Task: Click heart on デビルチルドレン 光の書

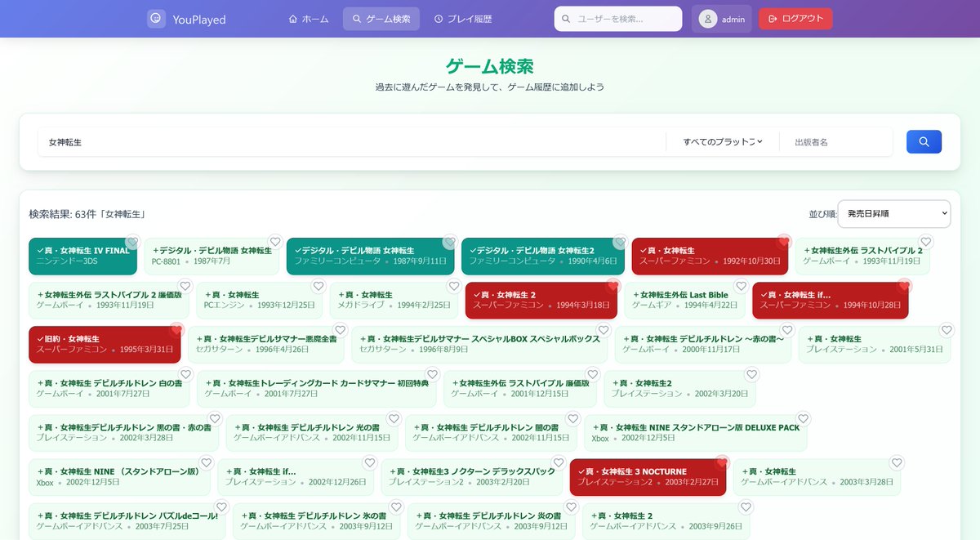Action: click(x=394, y=418)
